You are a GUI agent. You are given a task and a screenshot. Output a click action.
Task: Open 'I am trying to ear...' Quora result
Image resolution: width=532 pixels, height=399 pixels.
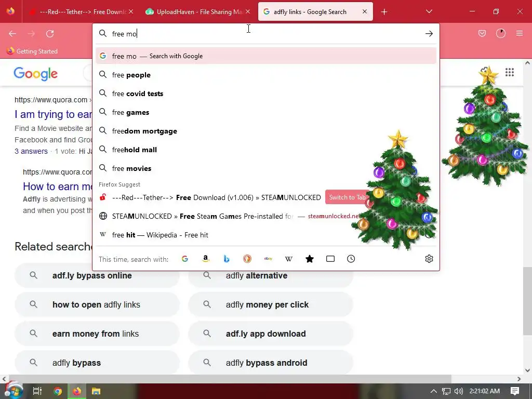point(53,114)
